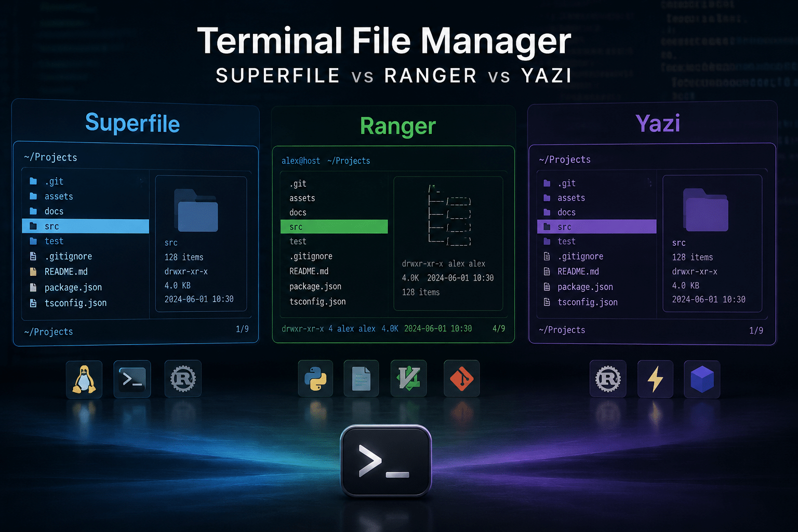The width and height of the screenshot is (798, 532).
Task: Click the .git folder icon in Superfile
Action: pos(33,181)
